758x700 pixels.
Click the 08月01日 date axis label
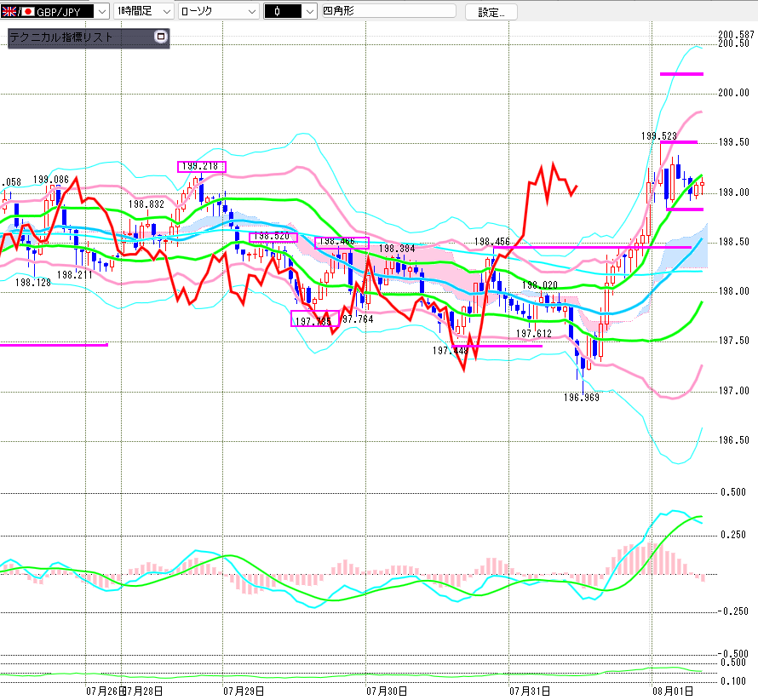tap(673, 691)
